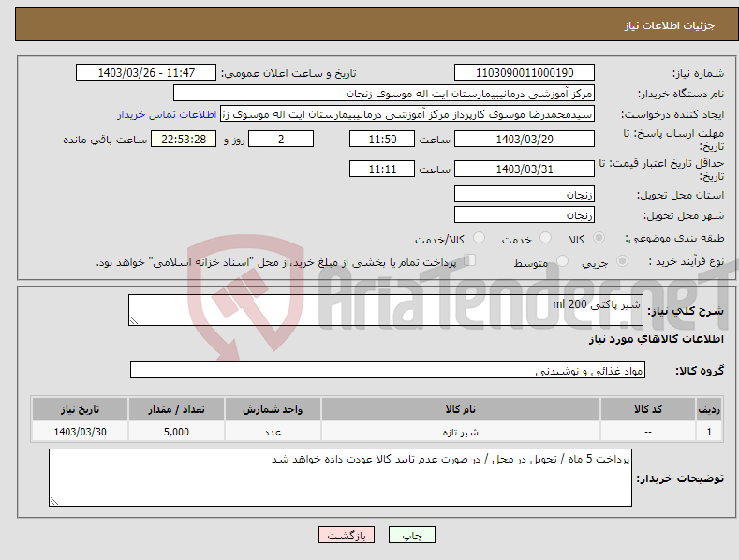The width and height of the screenshot is (739, 560).
Task: Click the ردیف column header
Action: (x=709, y=409)
